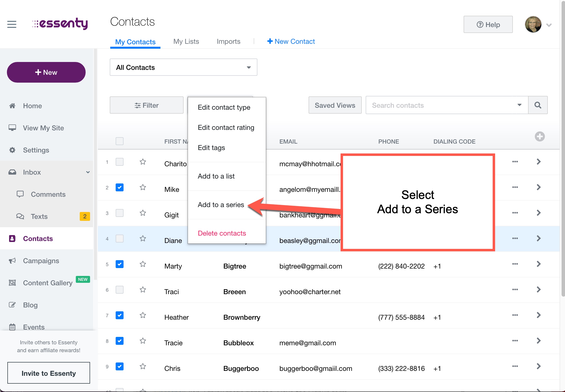This screenshot has height=392, width=565.
Task: Star the contact Marty Bigtree
Action: [x=143, y=264]
